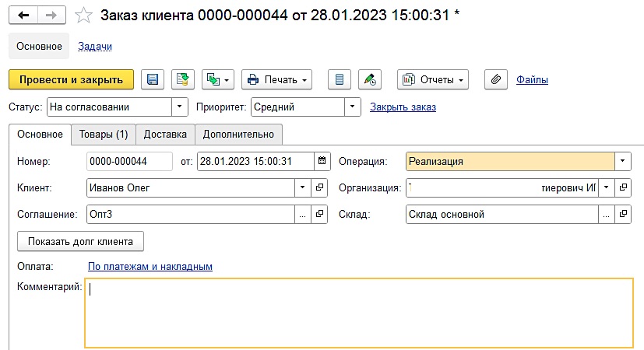Click the Операция field Реализация
The height and width of the screenshot is (350, 644).
(510, 161)
